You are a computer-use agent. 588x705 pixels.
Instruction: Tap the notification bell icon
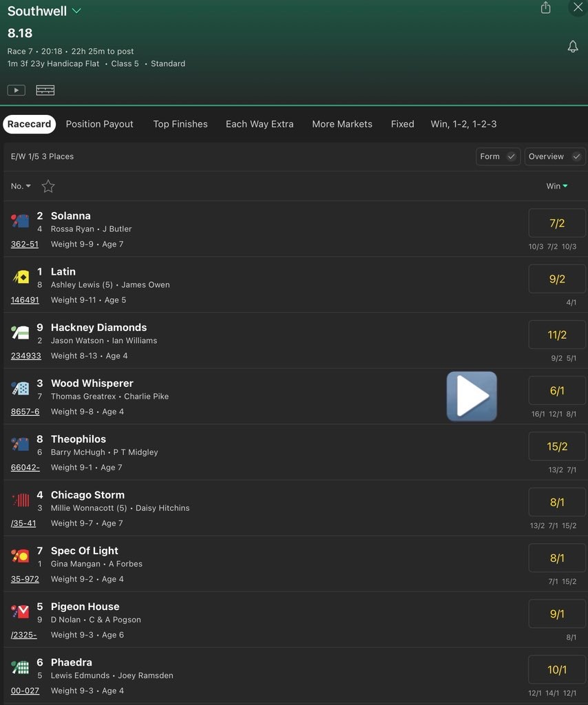click(x=572, y=47)
